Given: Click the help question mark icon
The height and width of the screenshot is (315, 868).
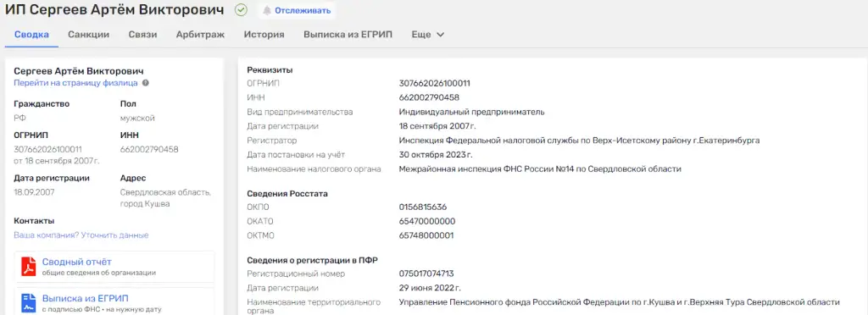Looking at the screenshot, I should pyautogui.click(x=146, y=83).
